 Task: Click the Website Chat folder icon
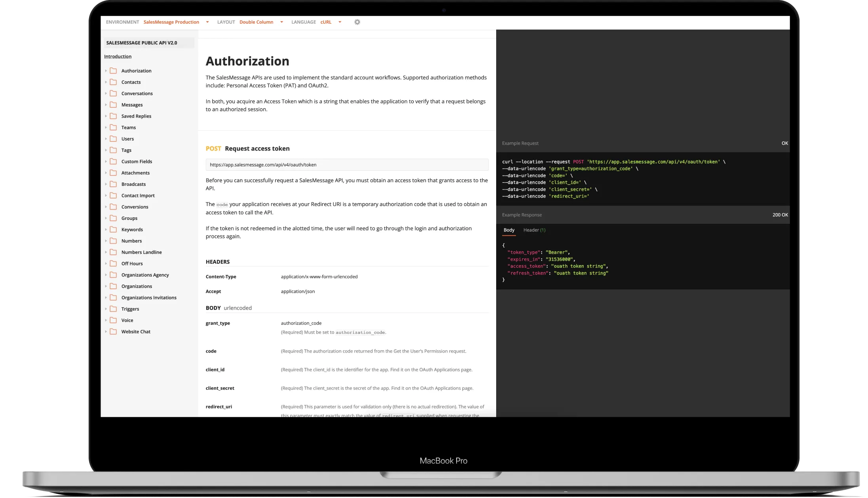[x=113, y=332]
